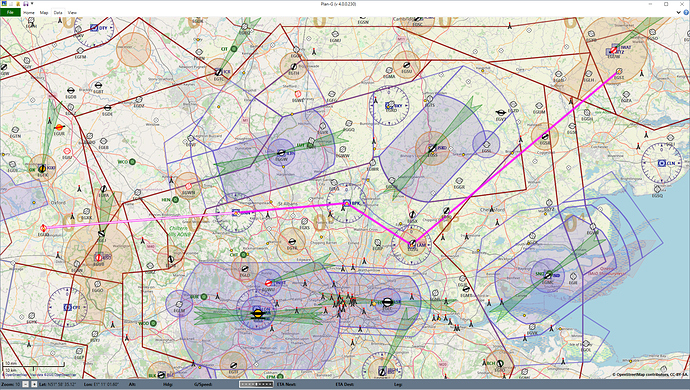Select the Wattisham WAT military airfield icon
This screenshot has height=390, width=690.
click(x=614, y=51)
